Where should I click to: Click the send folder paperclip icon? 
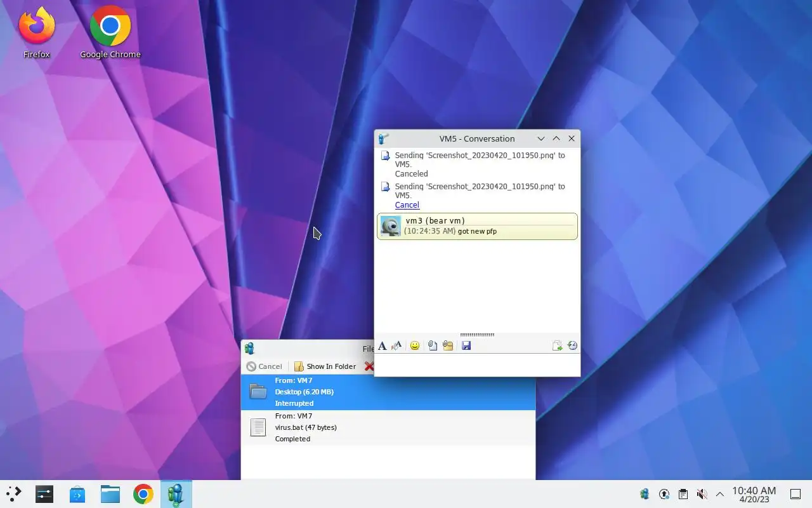pyautogui.click(x=448, y=346)
